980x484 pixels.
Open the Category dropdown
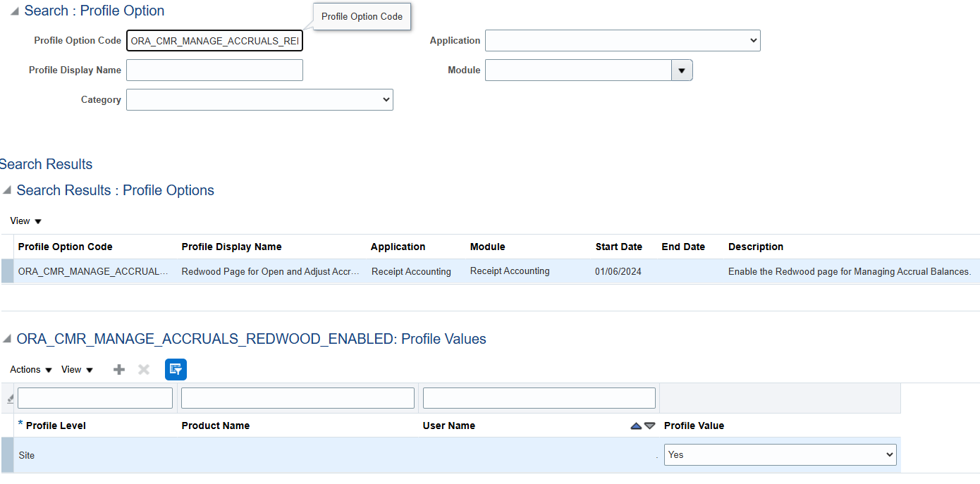click(x=259, y=100)
